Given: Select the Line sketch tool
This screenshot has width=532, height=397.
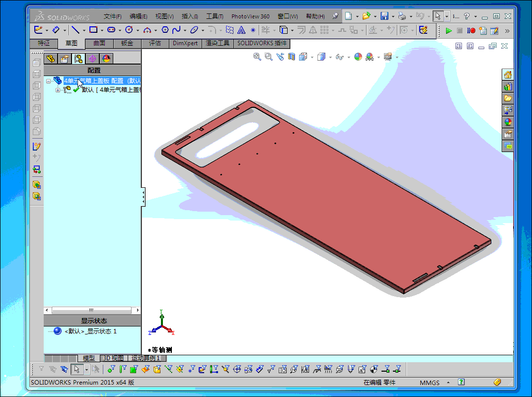Looking at the screenshot, I should tap(76, 30).
